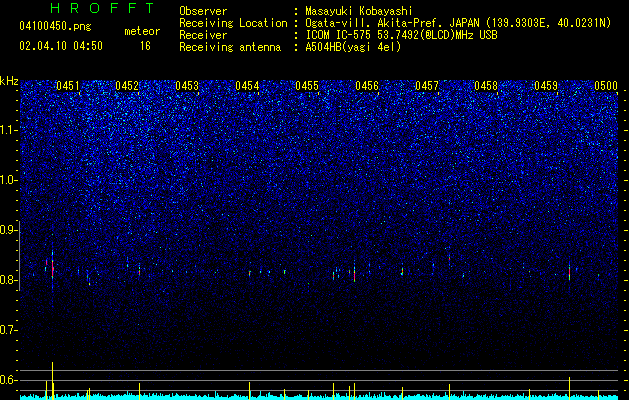The height and width of the screenshot is (400, 629).
Task: Click the 0452 time marker
Action: pyautogui.click(x=127, y=86)
